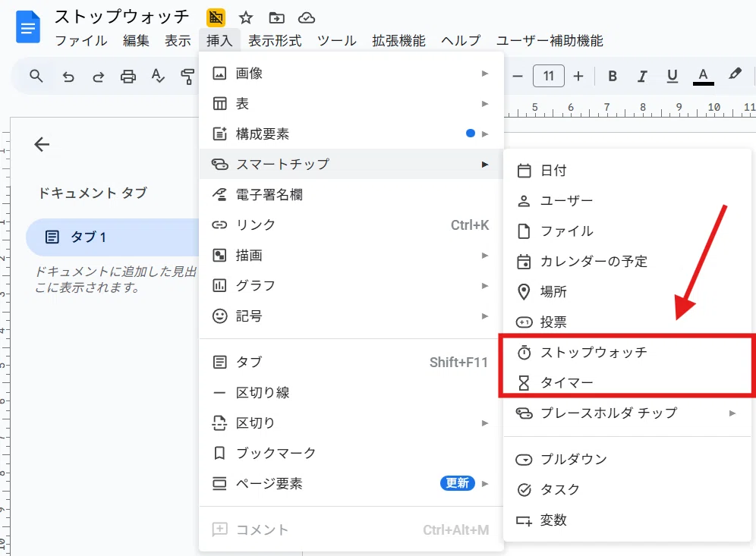Expand the 画像 submenu

[351, 74]
